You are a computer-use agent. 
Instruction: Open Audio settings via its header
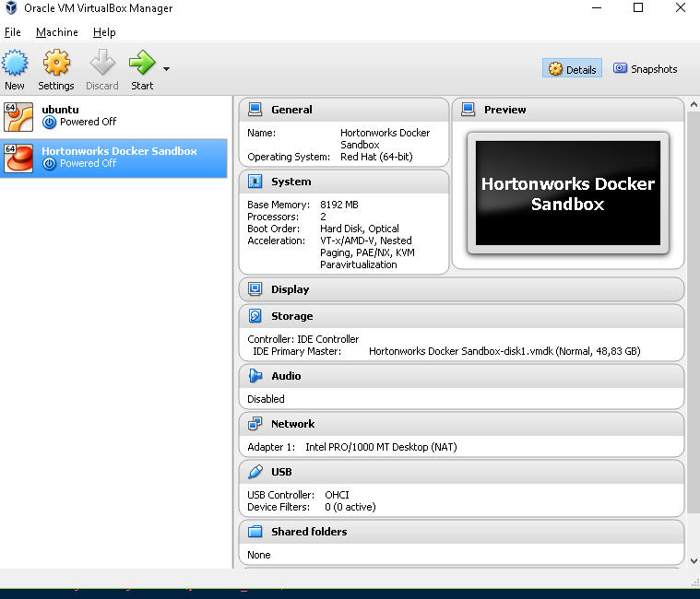coord(461,376)
